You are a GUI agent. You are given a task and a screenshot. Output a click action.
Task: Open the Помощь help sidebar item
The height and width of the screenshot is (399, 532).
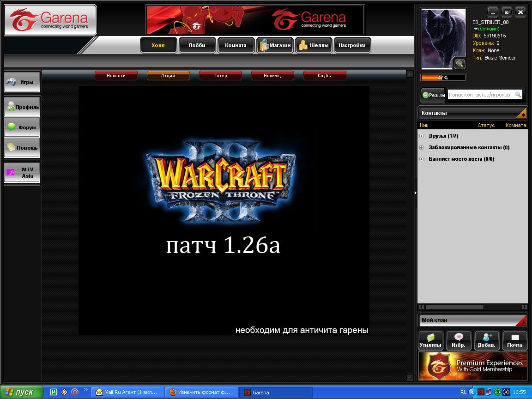[x=22, y=148]
